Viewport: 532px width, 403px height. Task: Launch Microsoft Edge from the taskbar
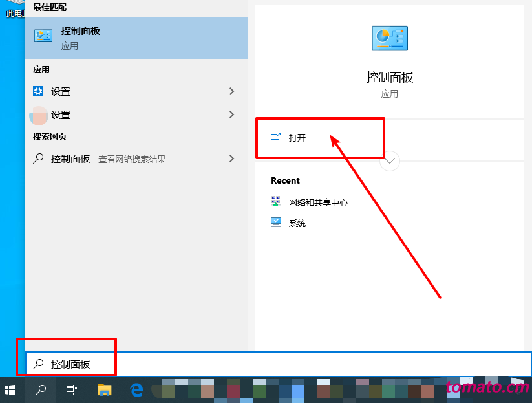click(x=136, y=390)
